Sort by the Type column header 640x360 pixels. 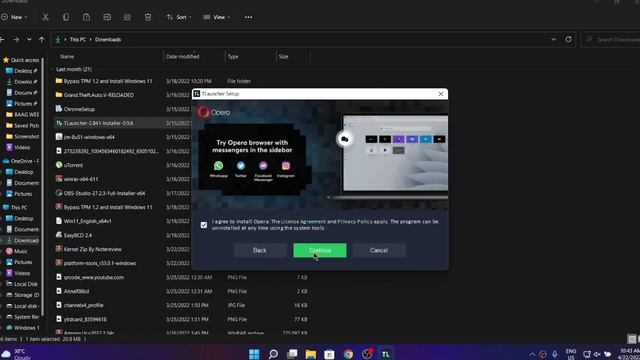coord(233,56)
